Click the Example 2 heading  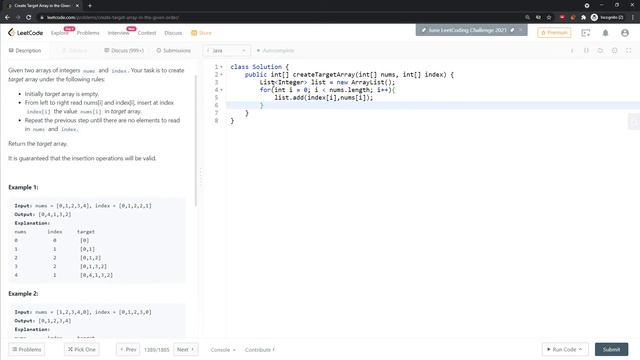pyautogui.click(x=23, y=293)
